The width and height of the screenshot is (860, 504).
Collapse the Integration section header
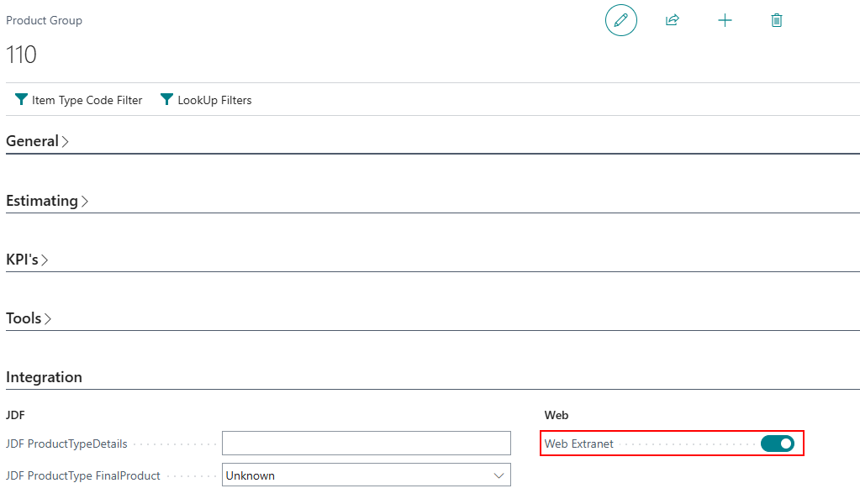pyautogui.click(x=44, y=377)
